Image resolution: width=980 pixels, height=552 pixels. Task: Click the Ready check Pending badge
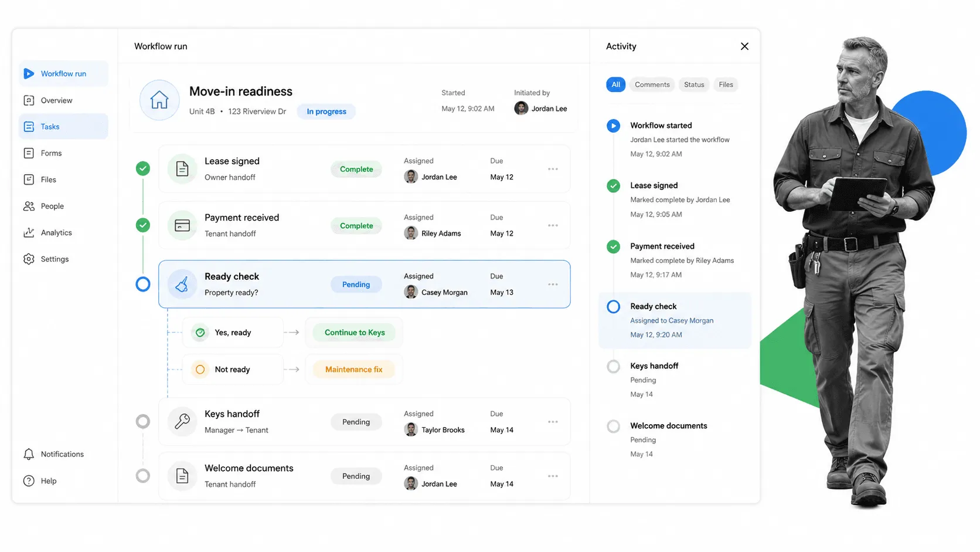pyautogui.click(x=356, y=285)
